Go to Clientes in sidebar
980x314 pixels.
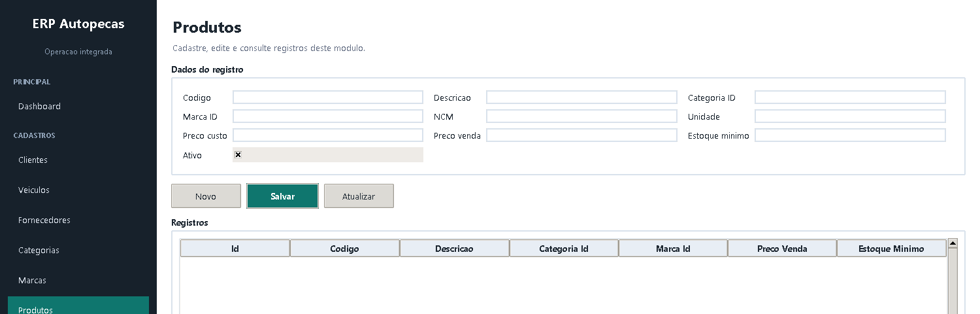click(78, 160)
